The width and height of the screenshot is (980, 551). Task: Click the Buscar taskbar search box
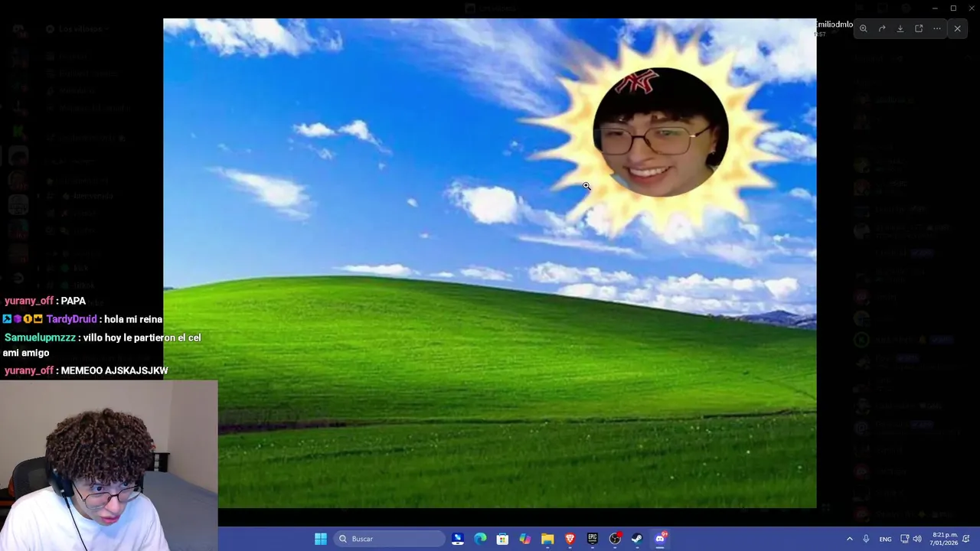click(x=390, y=539)
